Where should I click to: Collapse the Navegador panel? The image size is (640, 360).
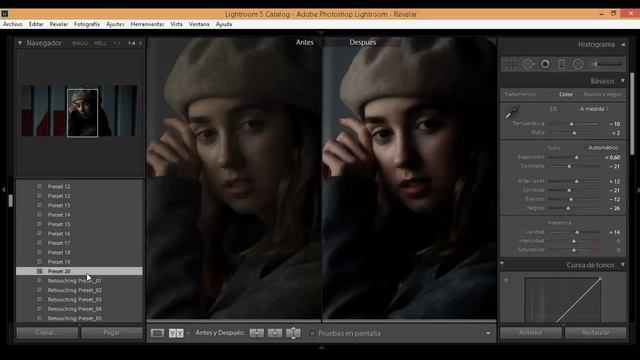20,43
